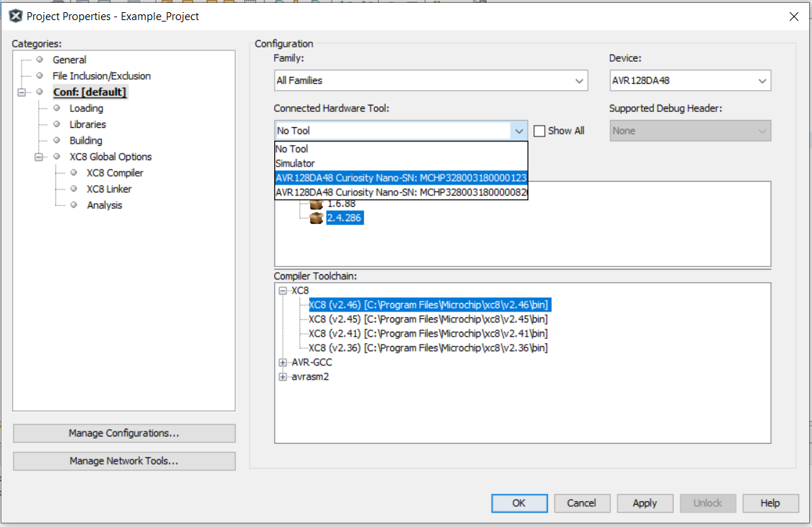Viewport: 812px width, 527px height.
Task: Open the Device dropdown showing AVR128DA48
Action: [690, 80]
